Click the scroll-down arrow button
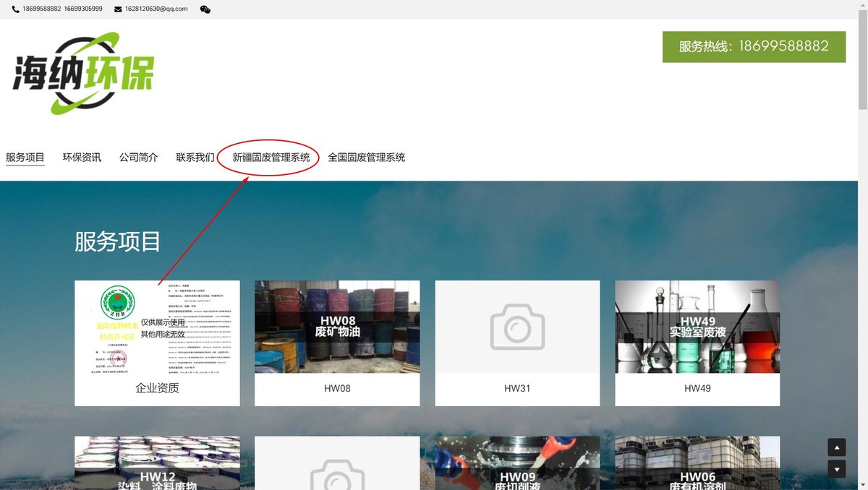Viewport: 868px width, 490px height. [836, 469]
